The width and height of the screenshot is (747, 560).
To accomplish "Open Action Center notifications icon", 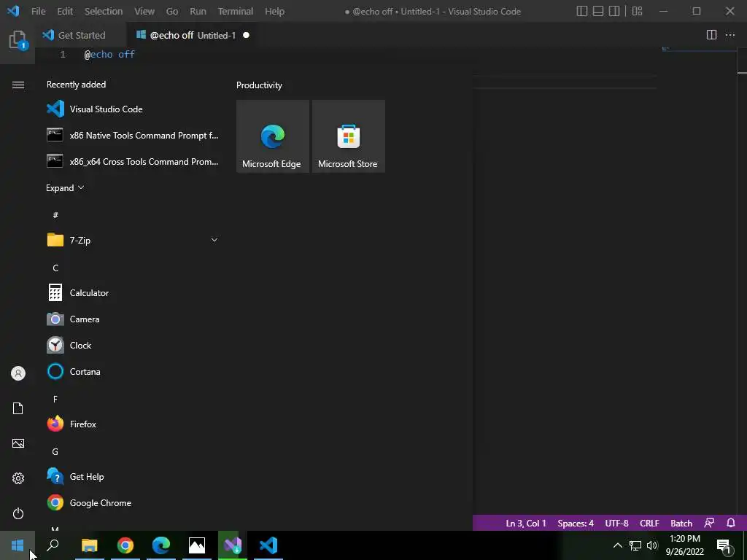I will pos(724,546).
